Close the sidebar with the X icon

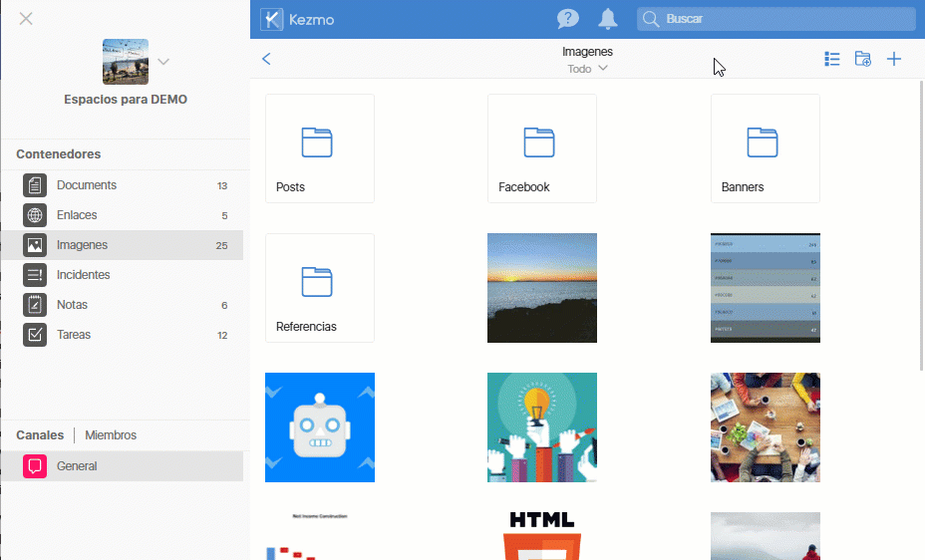pos(26,19)
